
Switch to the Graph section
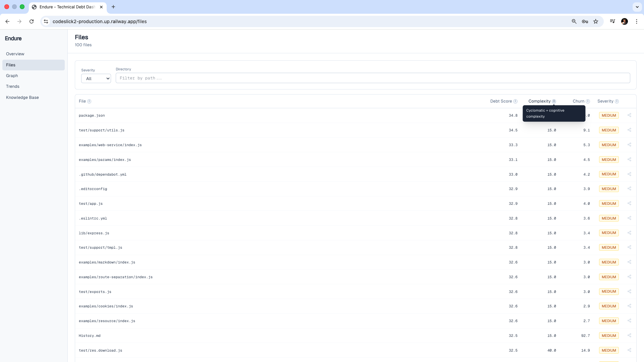[12, 75]
